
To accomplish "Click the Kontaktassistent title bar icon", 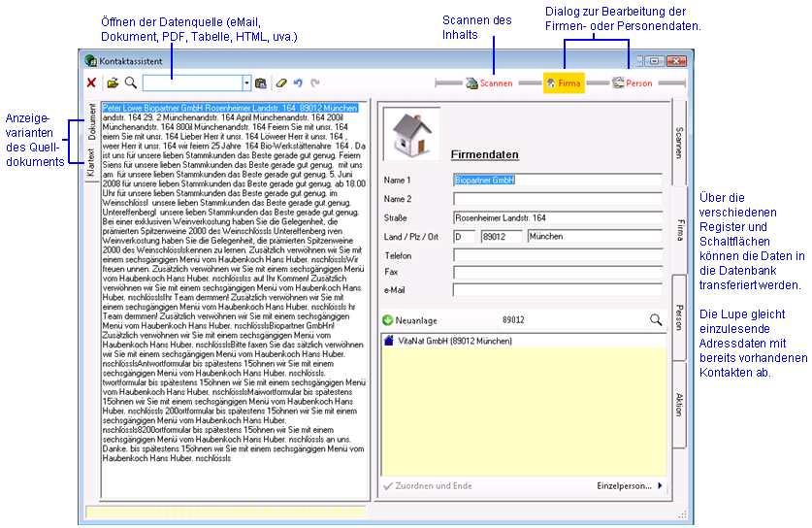I will pos(90,60).
